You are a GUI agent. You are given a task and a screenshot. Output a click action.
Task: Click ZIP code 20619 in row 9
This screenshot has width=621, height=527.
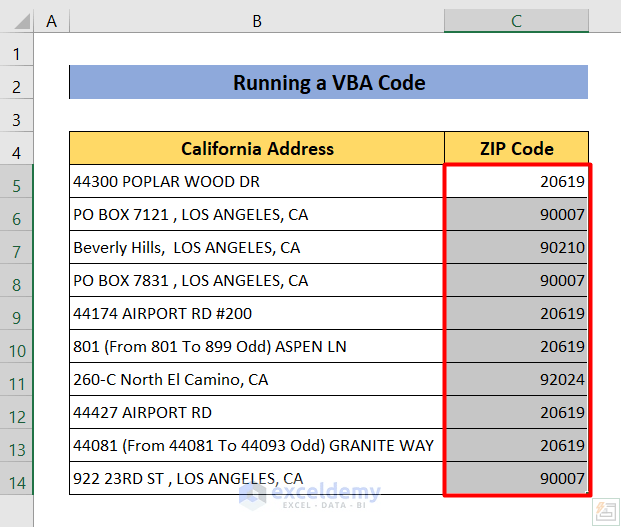point(516,313)
